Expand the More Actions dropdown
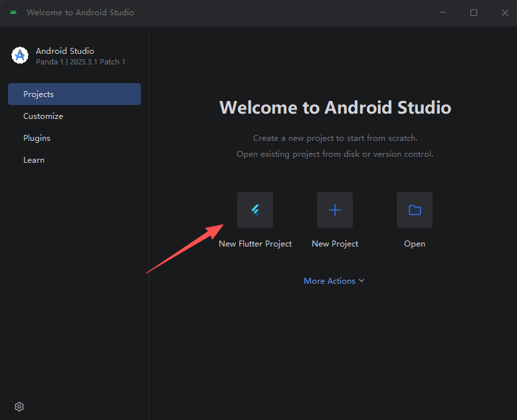517x420 pixels. 334,281
